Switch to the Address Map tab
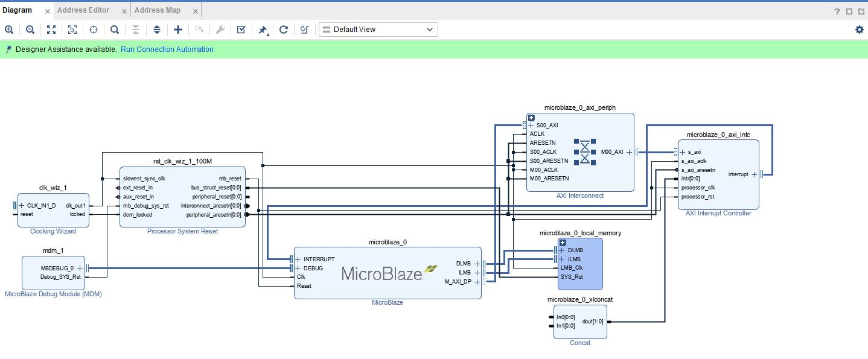 (158, 10)
